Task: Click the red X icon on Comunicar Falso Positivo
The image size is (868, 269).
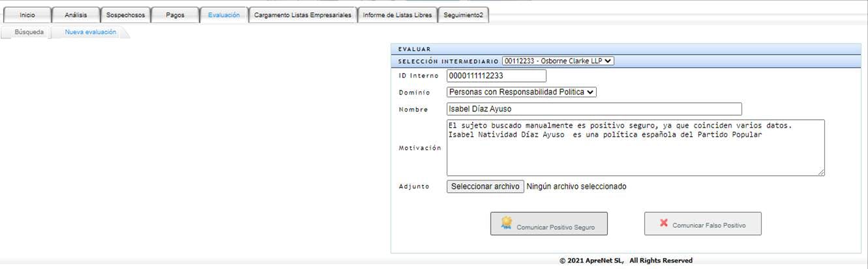Action: click(664, 223)
